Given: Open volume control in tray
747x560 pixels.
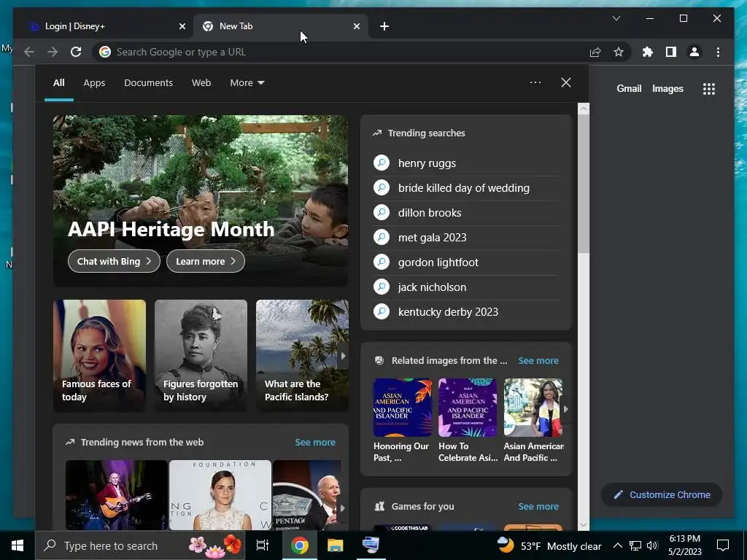Looking at the screenshot, I should 652,545.
